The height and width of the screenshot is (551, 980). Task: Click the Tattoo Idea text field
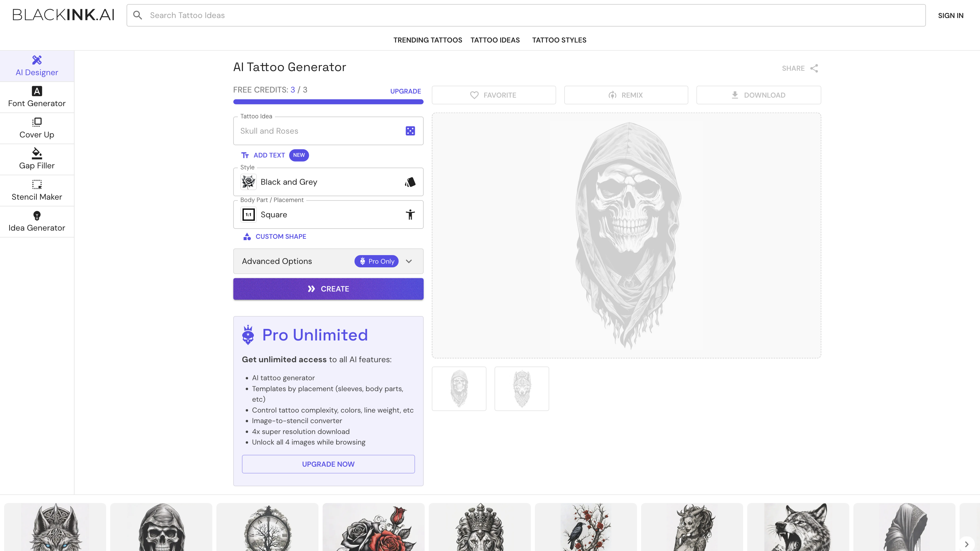[320, 131]
